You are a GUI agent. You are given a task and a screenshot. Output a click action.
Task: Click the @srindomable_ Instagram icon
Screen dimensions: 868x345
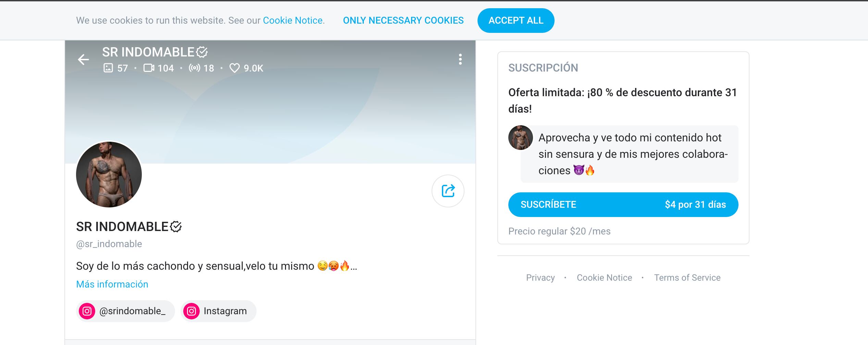coord(87,311)
